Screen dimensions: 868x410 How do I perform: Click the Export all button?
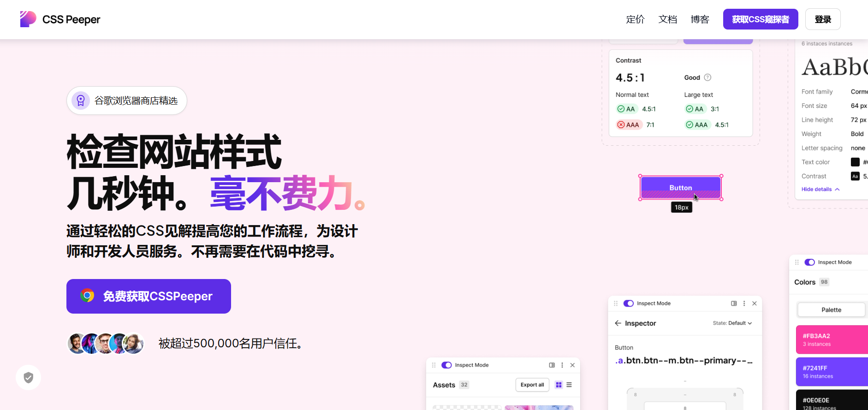532,385
